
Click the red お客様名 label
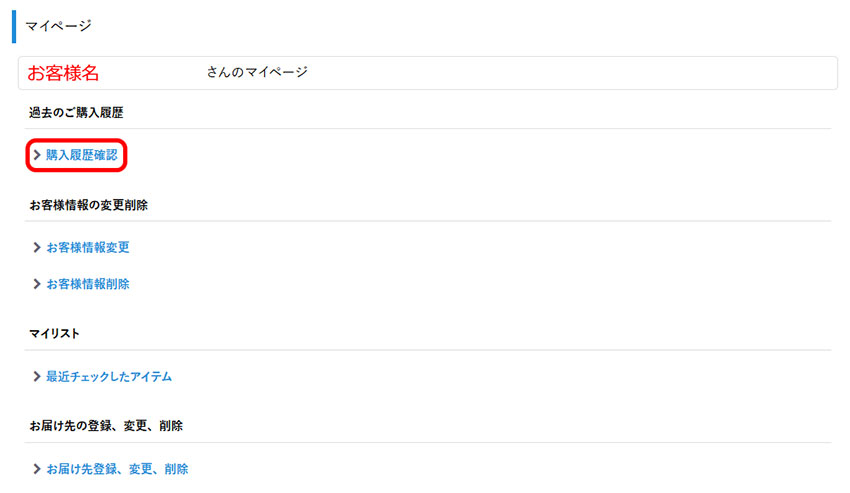coord(63,73)
